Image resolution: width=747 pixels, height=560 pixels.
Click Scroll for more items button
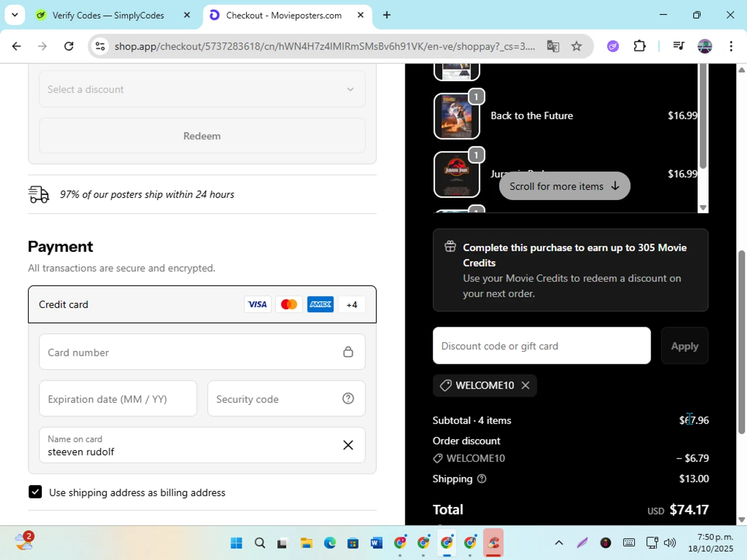(565, 186)
